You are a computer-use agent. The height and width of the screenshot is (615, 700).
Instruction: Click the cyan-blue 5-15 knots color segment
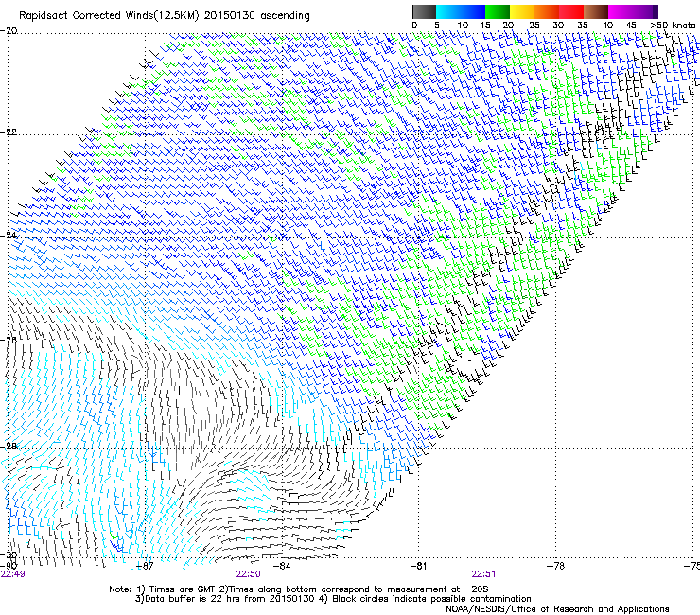tap(461, 11)
